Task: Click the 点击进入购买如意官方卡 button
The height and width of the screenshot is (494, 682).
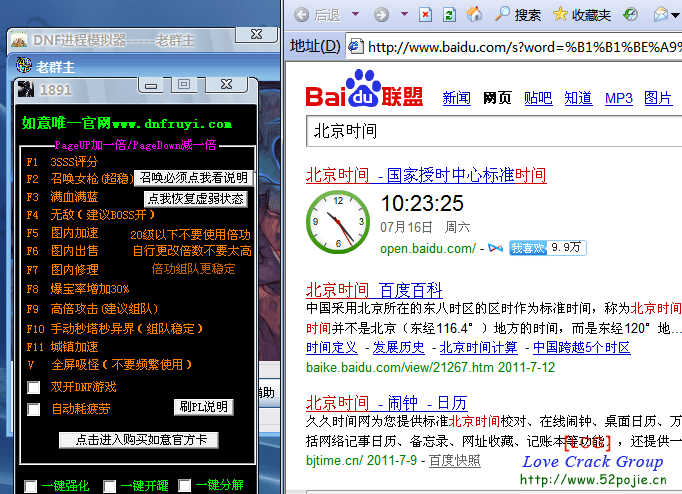Action: (139, 440)
